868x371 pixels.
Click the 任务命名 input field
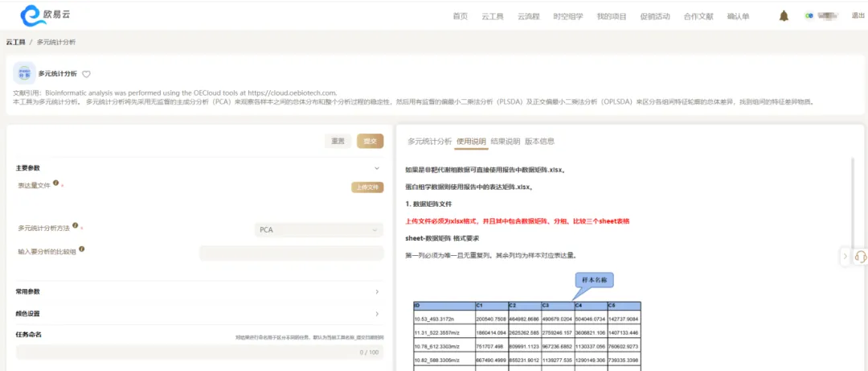[x=199, y=352]
